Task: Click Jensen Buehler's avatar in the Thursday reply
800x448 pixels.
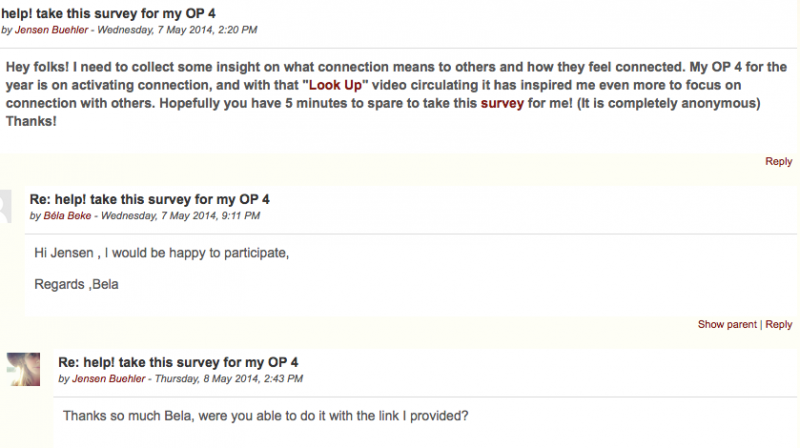Action: pyautogui.click(x=23, y=369)
